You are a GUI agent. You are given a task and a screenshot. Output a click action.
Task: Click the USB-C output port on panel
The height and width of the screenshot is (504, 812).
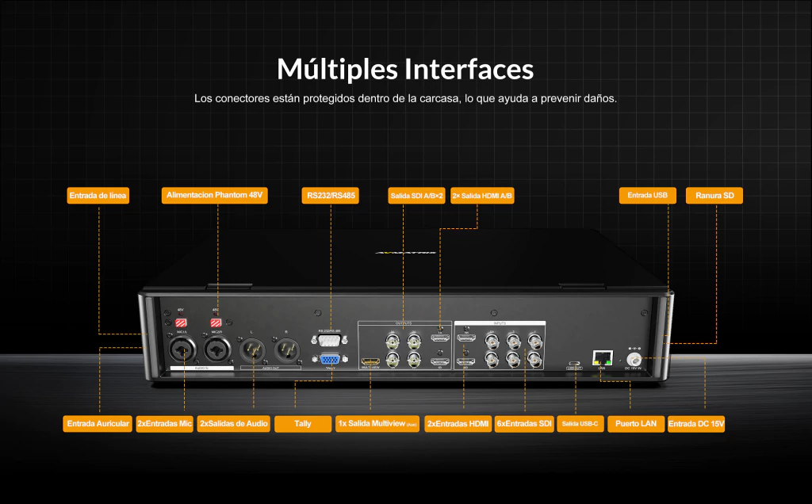[574, 366]
